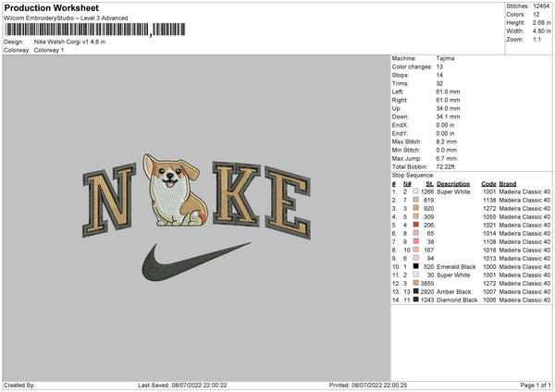Click the Width value '4.80 in'
The height and width of the screenshot is (392, 555).
click(x=541, y=31)
